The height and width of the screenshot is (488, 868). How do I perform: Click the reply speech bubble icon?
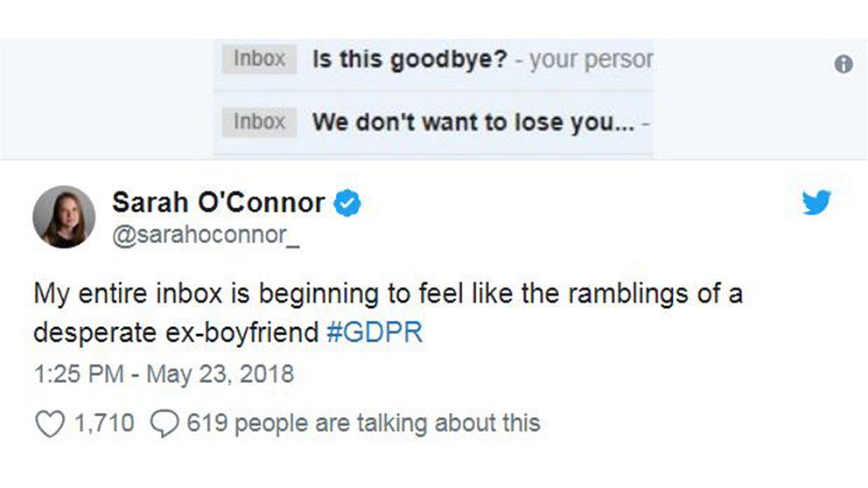pos(164,424)
